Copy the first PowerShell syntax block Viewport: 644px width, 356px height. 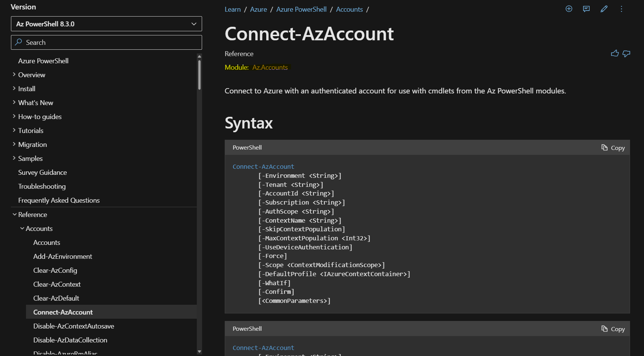point(612,148)
